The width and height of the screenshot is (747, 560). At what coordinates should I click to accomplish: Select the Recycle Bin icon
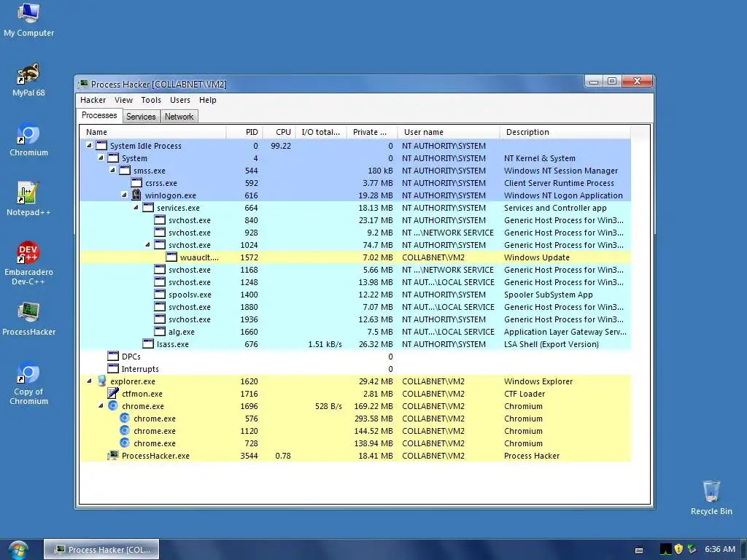click(711, 497)
